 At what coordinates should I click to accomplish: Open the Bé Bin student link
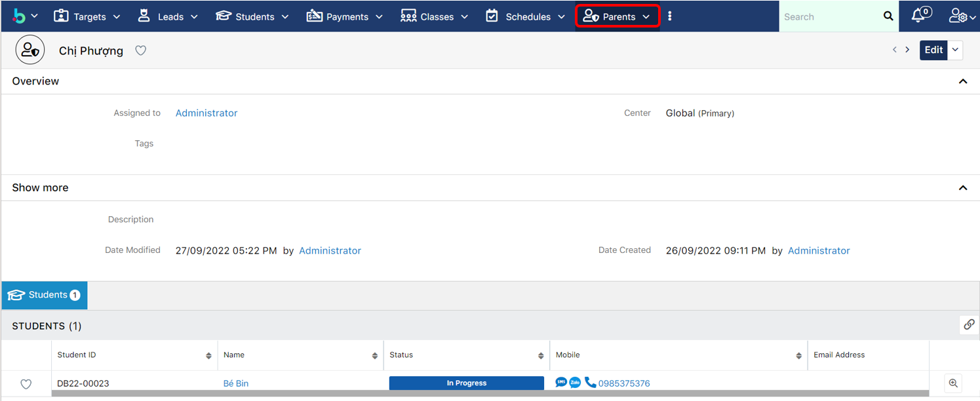tap(236, 383)
